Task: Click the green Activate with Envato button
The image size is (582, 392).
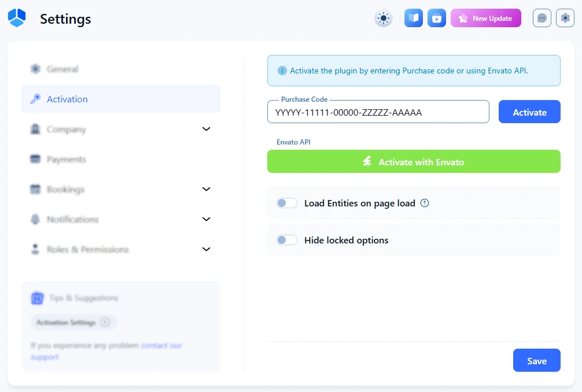Action: click(414, 162)
